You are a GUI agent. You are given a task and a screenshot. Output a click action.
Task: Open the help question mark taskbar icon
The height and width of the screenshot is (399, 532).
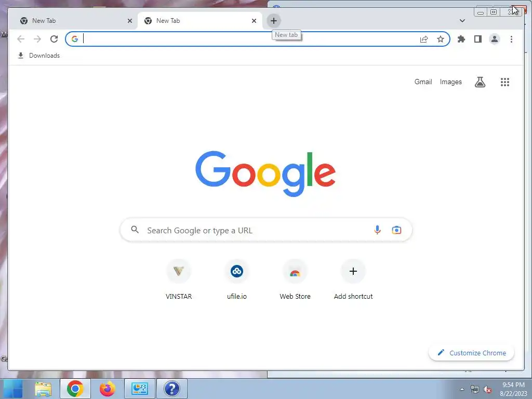pos(172,389)
